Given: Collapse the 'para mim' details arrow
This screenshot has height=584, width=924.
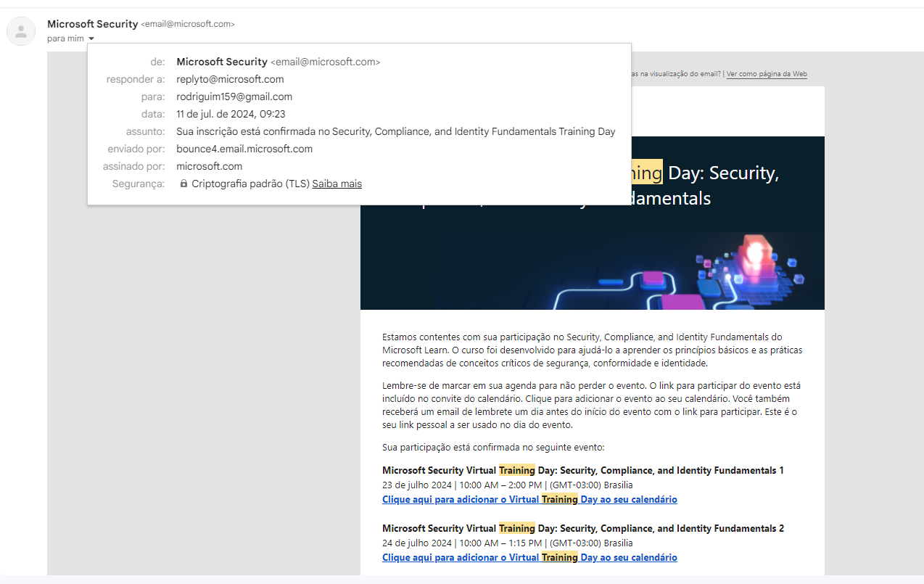Looking at the screenshot, I should [x=91, y=38].
